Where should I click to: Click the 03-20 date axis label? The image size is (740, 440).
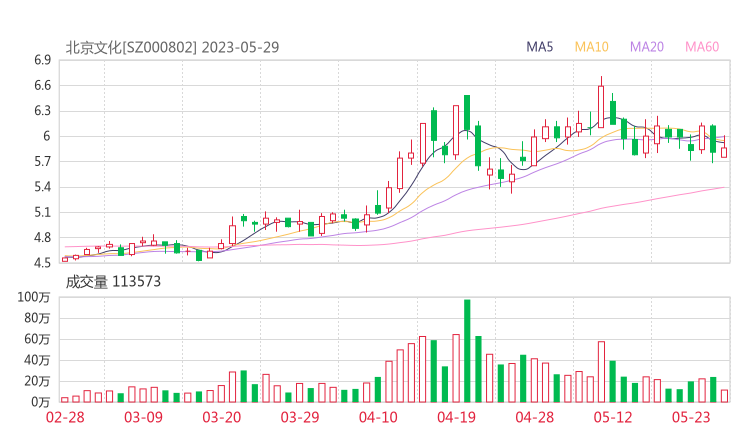click(x=222, y=417)
